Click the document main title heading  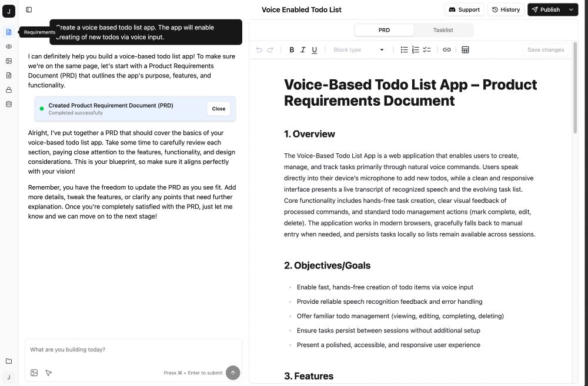coord(410,93)
